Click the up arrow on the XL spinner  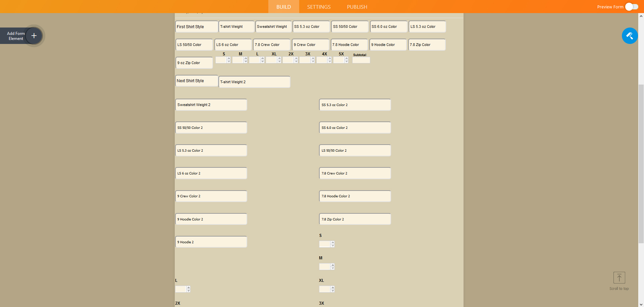[x=279, y=58]
